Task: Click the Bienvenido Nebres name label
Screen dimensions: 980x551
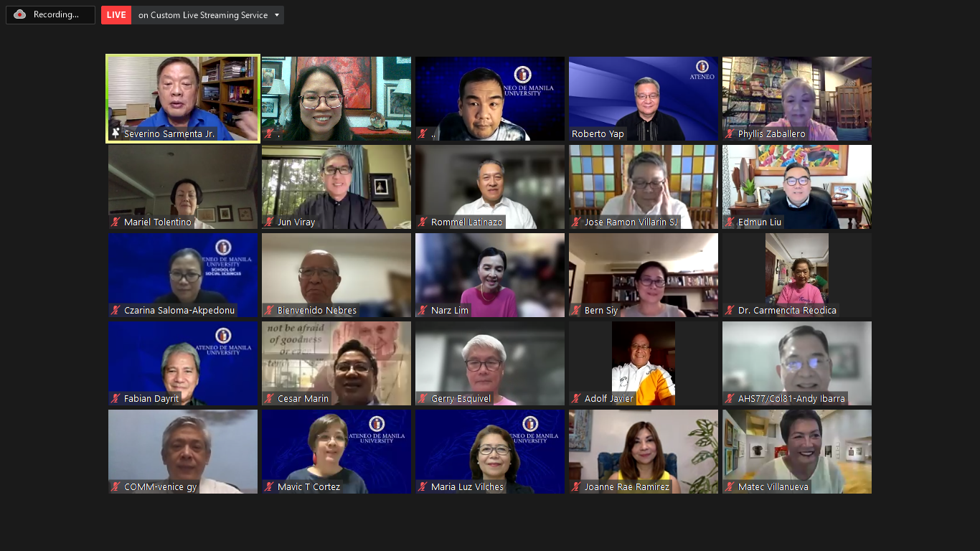Action: [316, 310]
